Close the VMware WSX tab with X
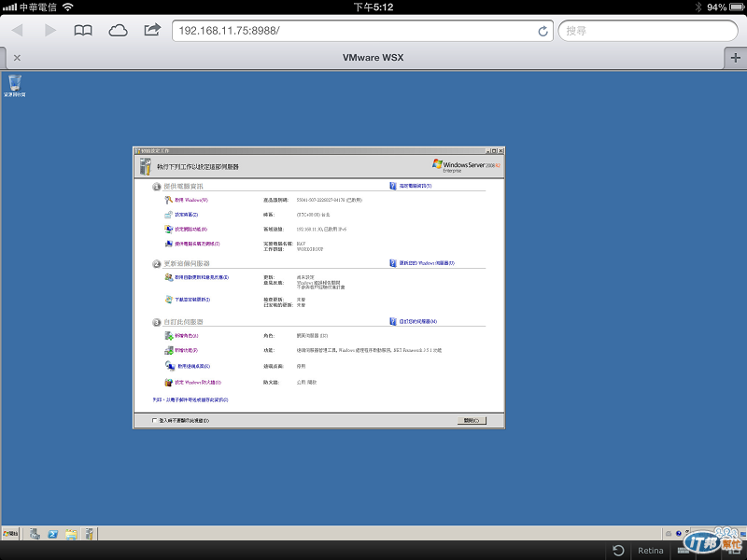This screenshot has height=560, width=747. pos(17,58)
